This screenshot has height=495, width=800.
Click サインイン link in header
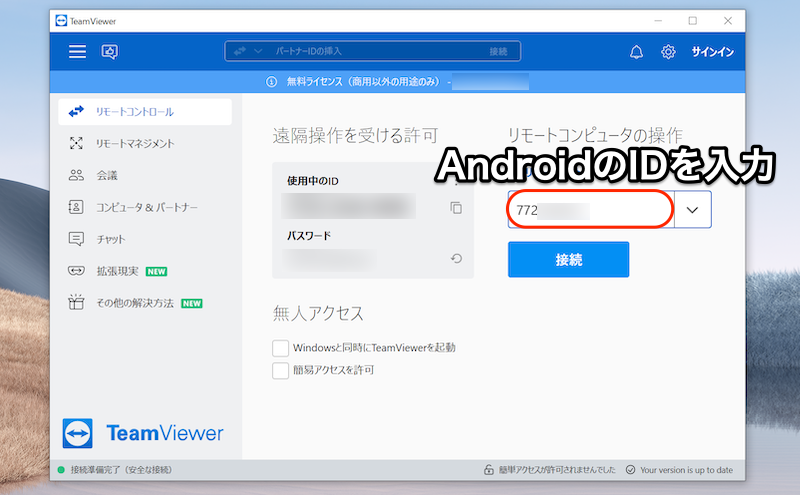pos(714,51)
